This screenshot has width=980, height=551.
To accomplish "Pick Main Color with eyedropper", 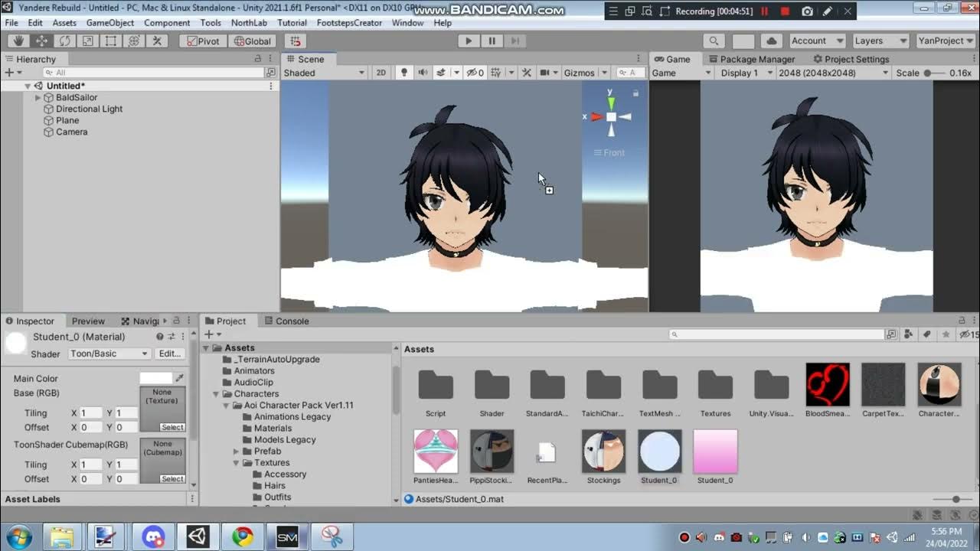I will pyautogui.click(x=179, y=378).
